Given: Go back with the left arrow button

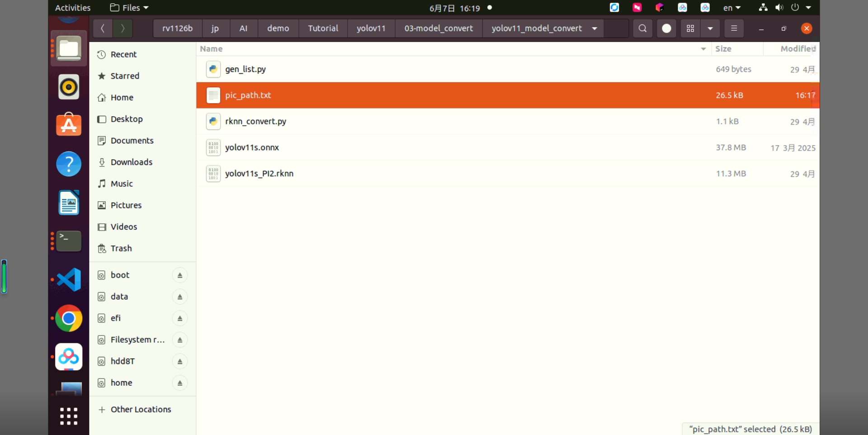Looking at the screenshot, I should [x=103, y=28].
